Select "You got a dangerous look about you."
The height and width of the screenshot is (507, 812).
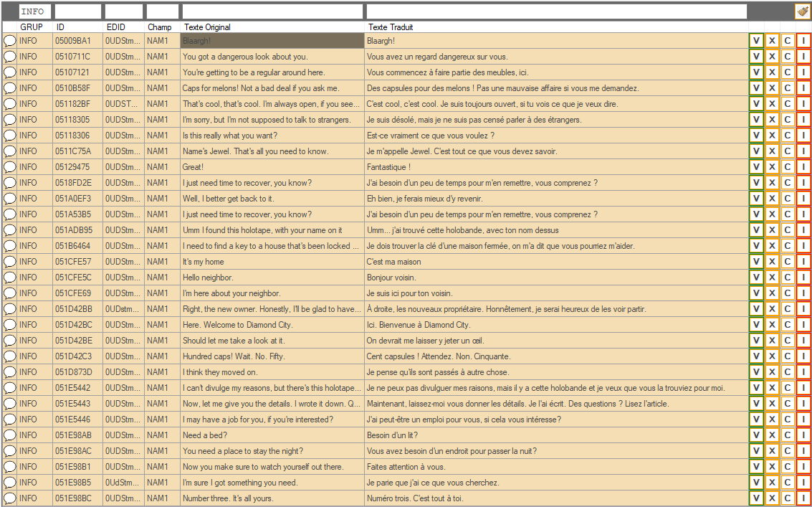245,57
